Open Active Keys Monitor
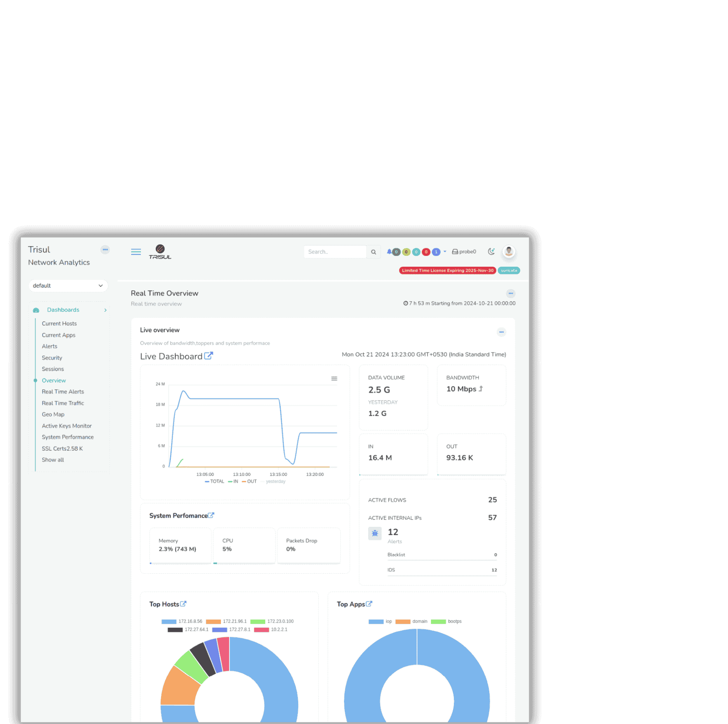 tap(67, 426)
